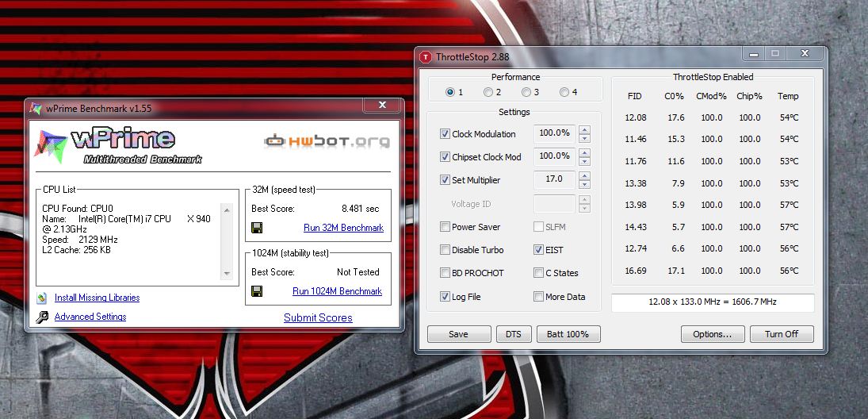Decrease Clock Modulation with the down arrow
The height and width of the screenshot is (419, 868).
[584, 139]
